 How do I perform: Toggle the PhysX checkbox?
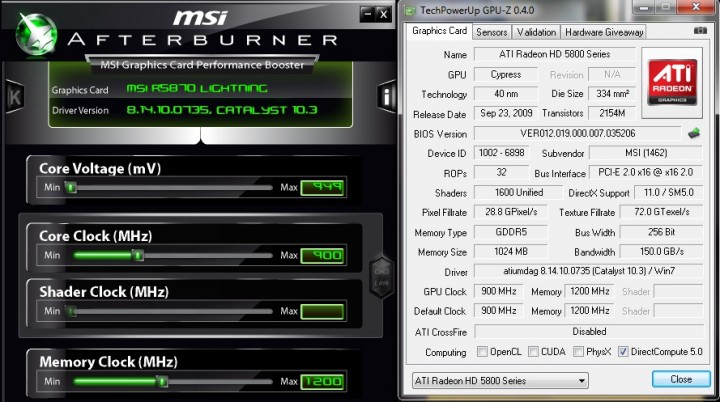578,352
